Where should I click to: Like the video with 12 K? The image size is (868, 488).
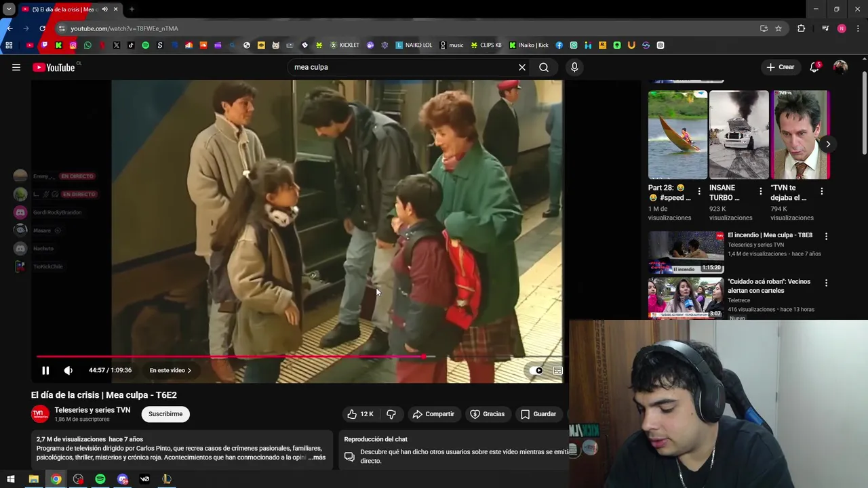point(361,414)
